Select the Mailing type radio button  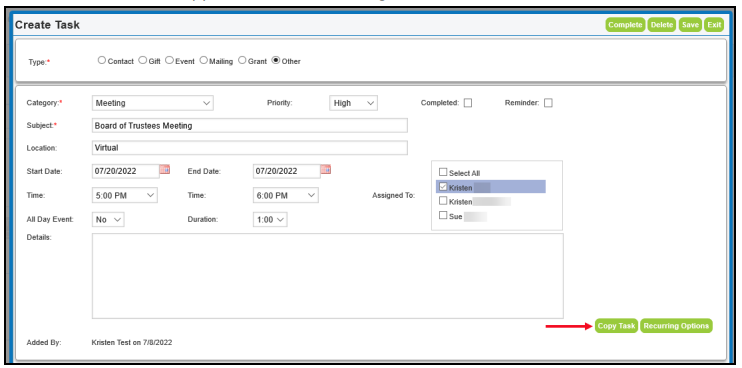tap(203, 61)
